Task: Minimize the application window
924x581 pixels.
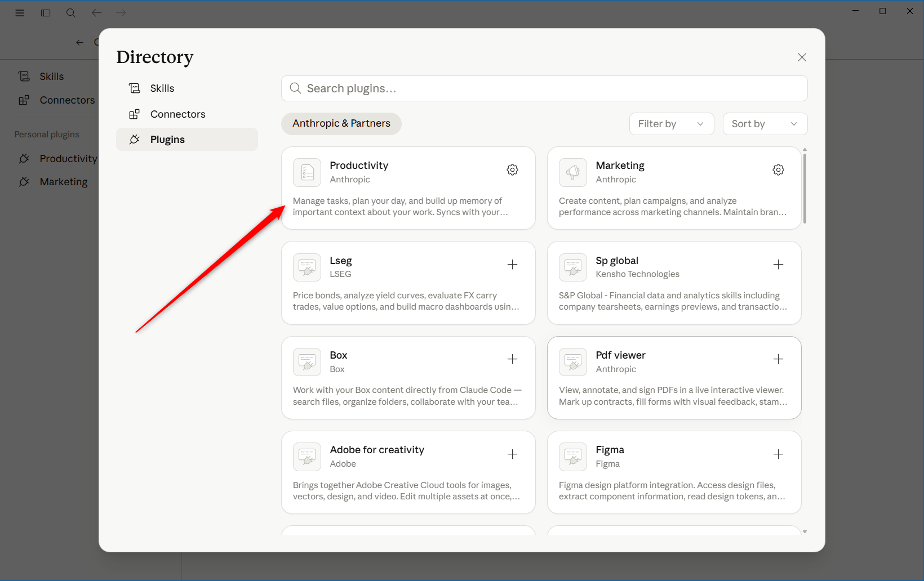Action: (855, 11)
